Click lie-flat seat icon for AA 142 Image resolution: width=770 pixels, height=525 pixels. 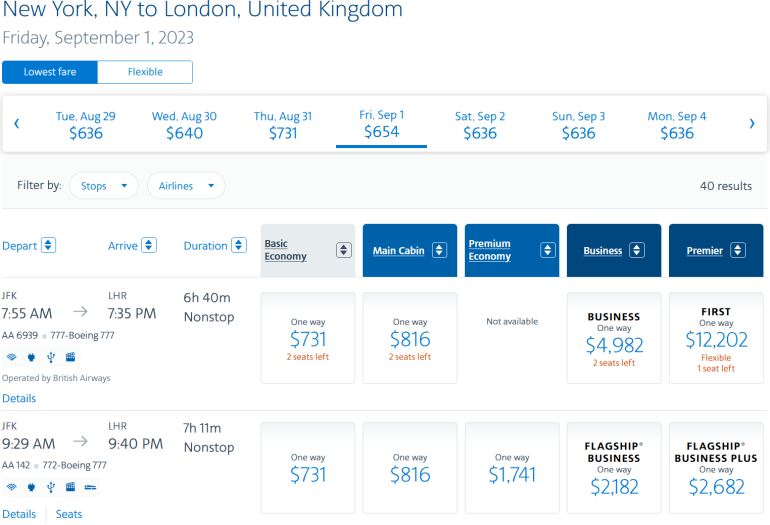coord(89,487)
